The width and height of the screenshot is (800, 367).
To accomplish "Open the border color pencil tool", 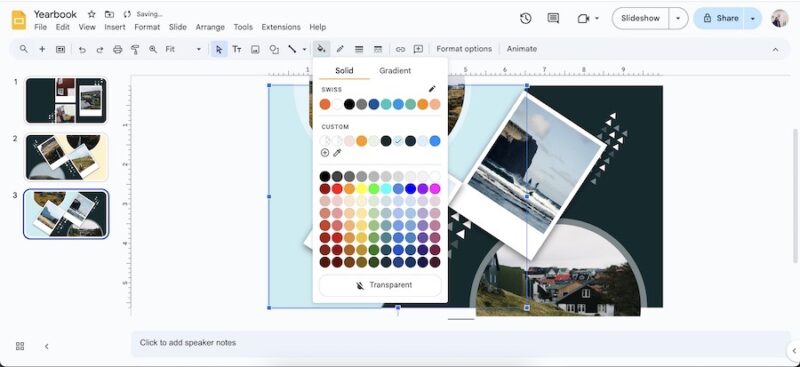I will (x=340, y=49).
